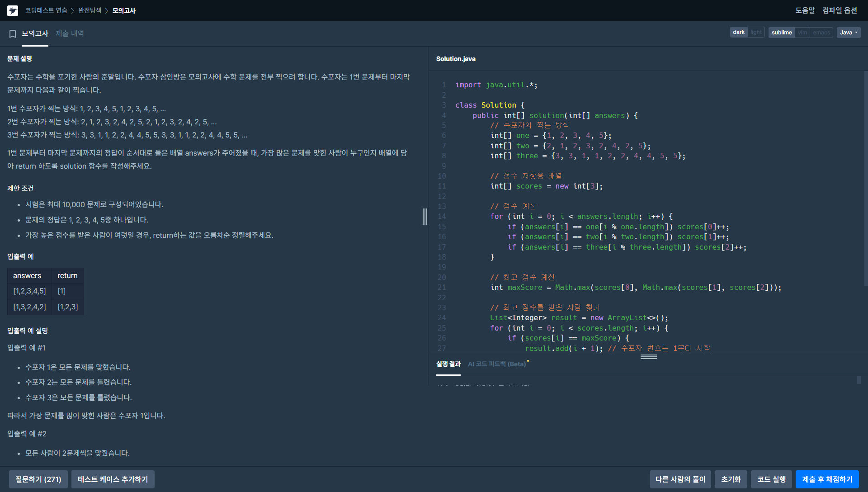The image size is (868, 492).
Task: Click [1,3,2,4,2] table cell
Action: [30, 307]
